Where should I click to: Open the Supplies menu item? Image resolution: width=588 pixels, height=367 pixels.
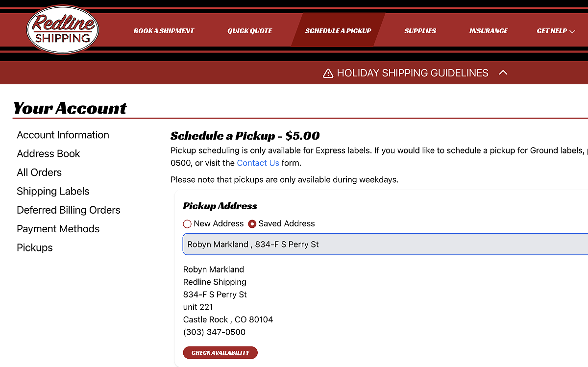[x=420, y=31]
